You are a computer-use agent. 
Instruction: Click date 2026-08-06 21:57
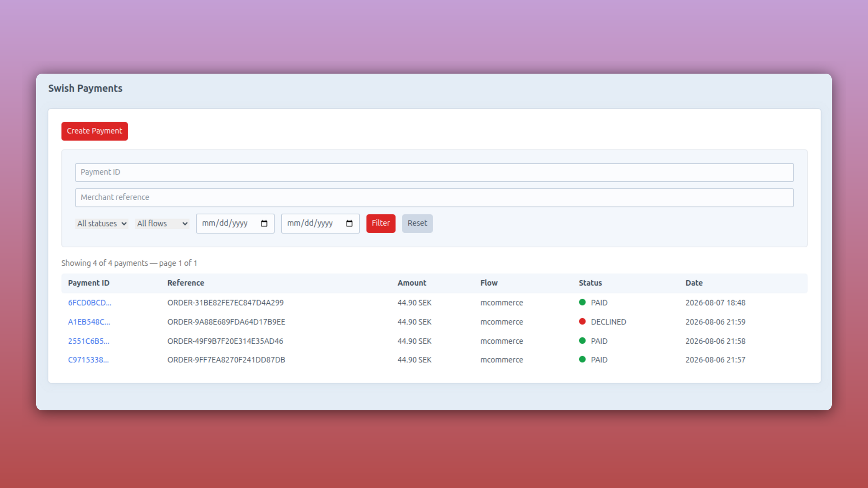click(x=715, y=360)
